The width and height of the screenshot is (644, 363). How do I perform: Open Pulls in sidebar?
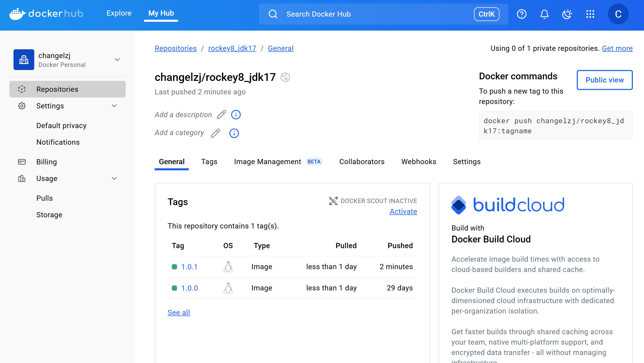pyautogui.click(x=44, y=198)
